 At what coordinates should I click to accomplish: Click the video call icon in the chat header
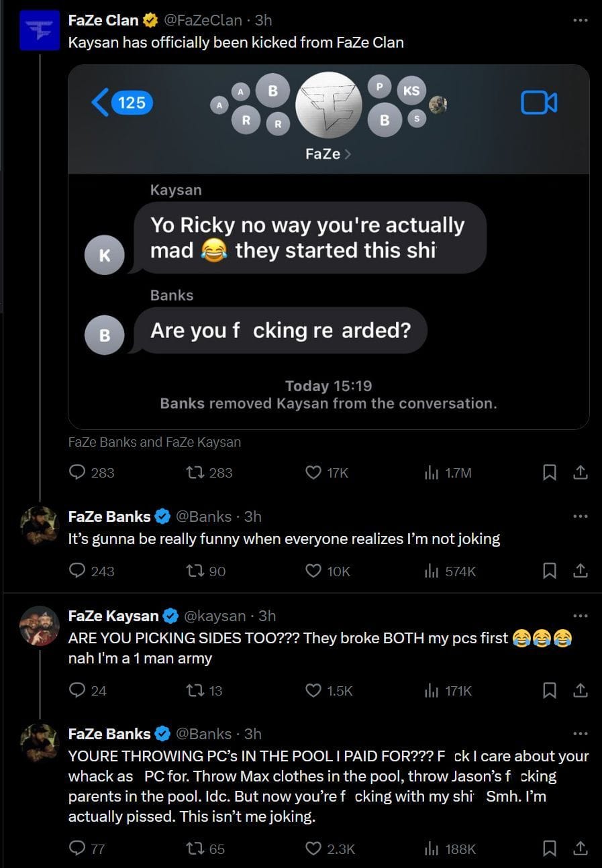click(x=538, y=102)
